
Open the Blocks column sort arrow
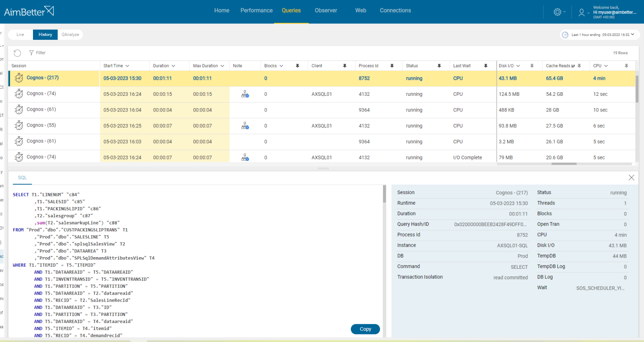pos(281,66)
